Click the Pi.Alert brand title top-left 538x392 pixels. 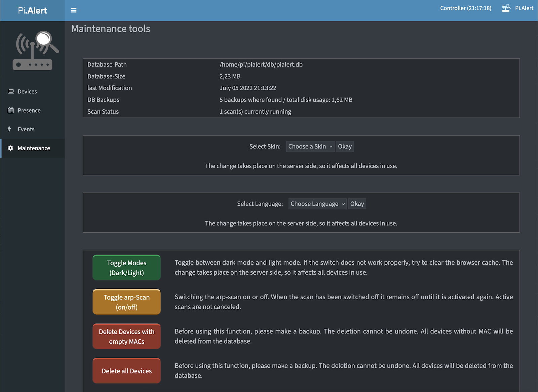[x=32, y=10]
